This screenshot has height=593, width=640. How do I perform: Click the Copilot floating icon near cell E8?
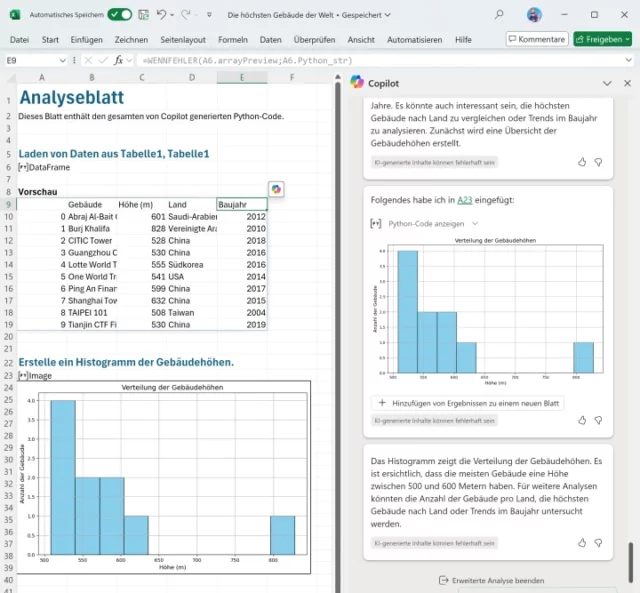coord(276,189)
